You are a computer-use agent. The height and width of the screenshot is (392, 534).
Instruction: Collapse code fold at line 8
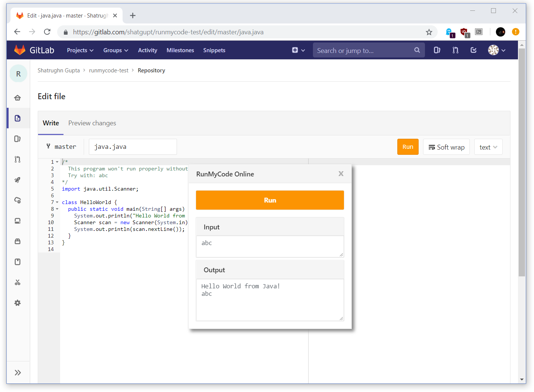pos(57,209)
